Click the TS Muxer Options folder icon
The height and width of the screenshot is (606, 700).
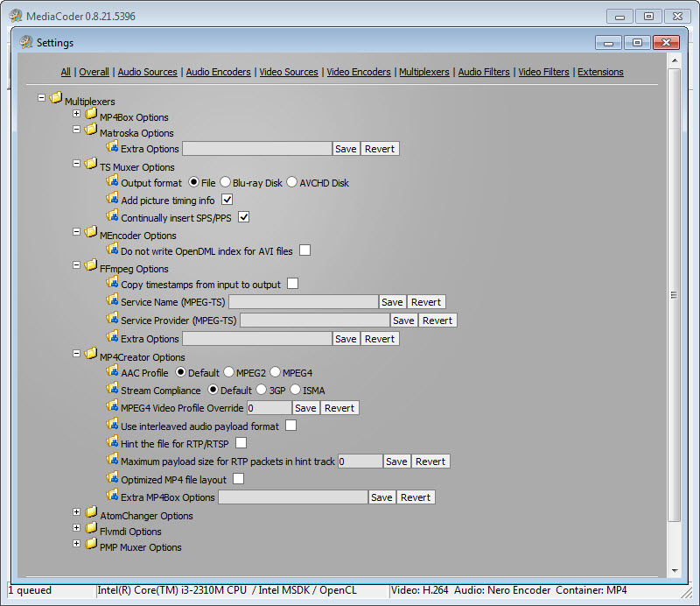coord(91,165)
